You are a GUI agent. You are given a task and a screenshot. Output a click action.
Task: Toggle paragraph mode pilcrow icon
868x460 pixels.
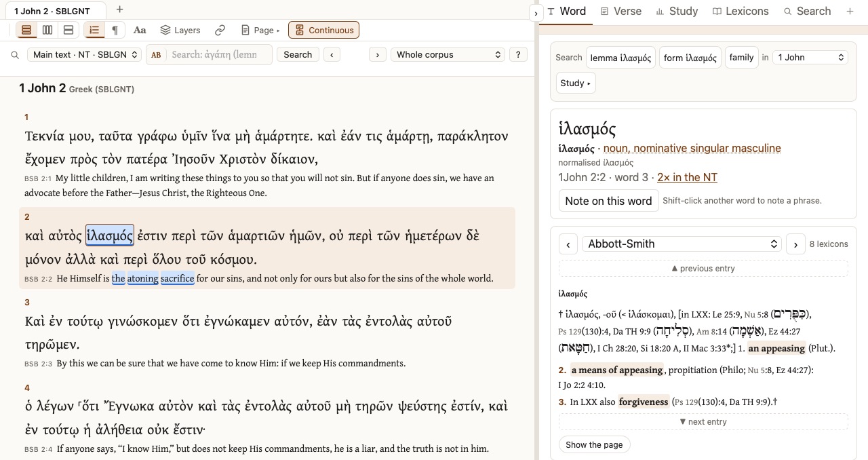(115, 30)
